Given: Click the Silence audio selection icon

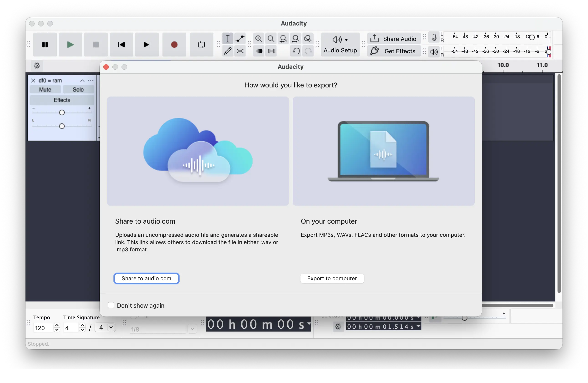Looking at the screenshot, I should pyautogui.click(x=271, y=51).
